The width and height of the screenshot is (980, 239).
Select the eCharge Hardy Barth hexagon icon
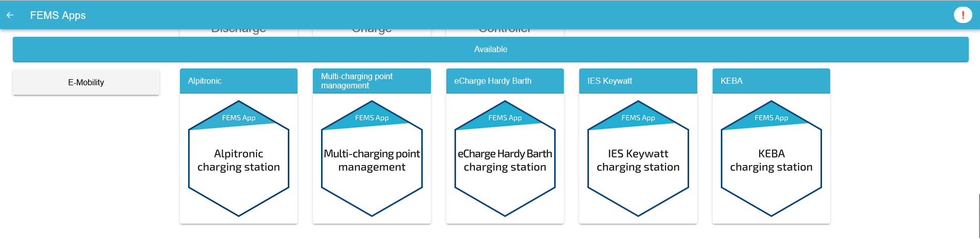tap(505, 159)
